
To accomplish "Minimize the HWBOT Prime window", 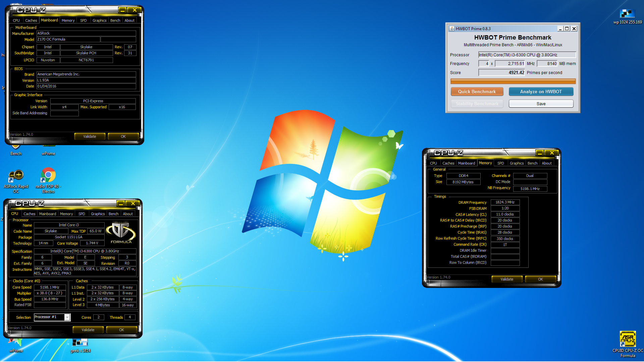I will coord(560,28).
